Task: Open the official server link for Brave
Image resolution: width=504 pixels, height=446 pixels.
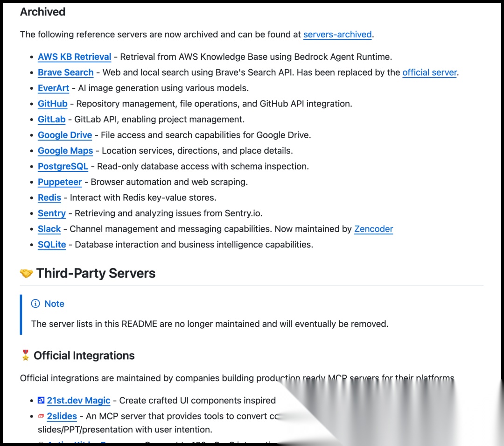Action: (429, 72)
